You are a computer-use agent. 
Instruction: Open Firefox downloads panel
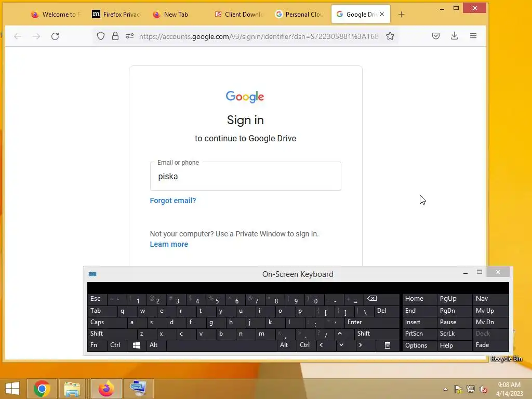(454, 36)
